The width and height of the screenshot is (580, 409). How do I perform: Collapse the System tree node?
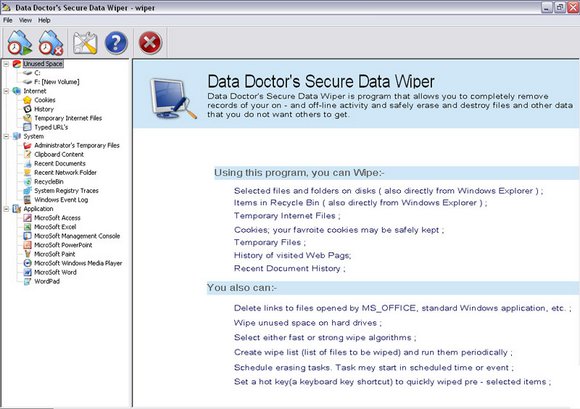click(6, 136)
